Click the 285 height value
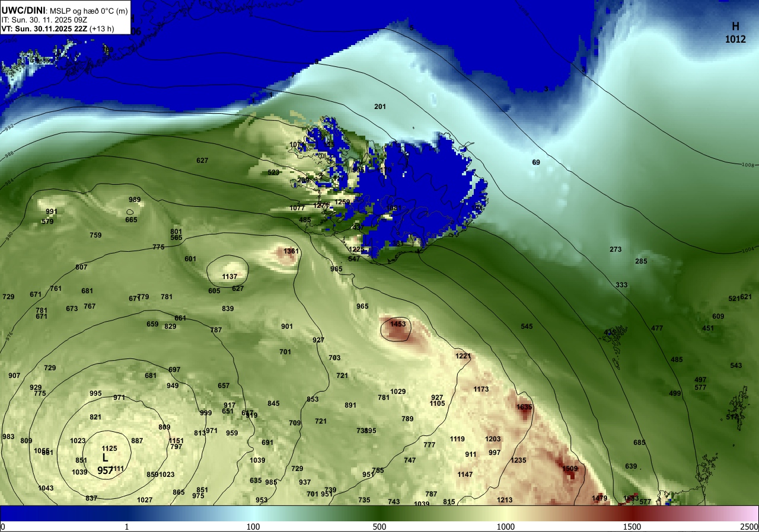The width and height of the screenshot is (759, 532). (x=641, y=261)
